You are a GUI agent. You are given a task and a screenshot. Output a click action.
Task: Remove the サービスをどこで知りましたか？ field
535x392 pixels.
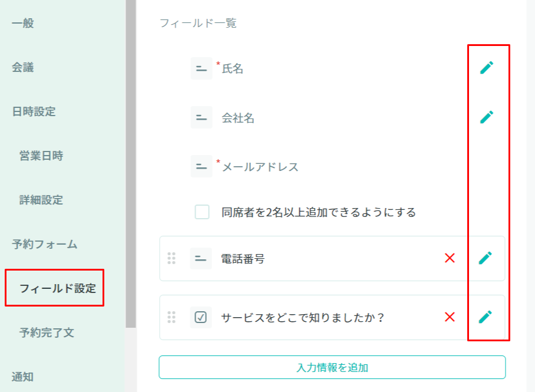(450, 317)
